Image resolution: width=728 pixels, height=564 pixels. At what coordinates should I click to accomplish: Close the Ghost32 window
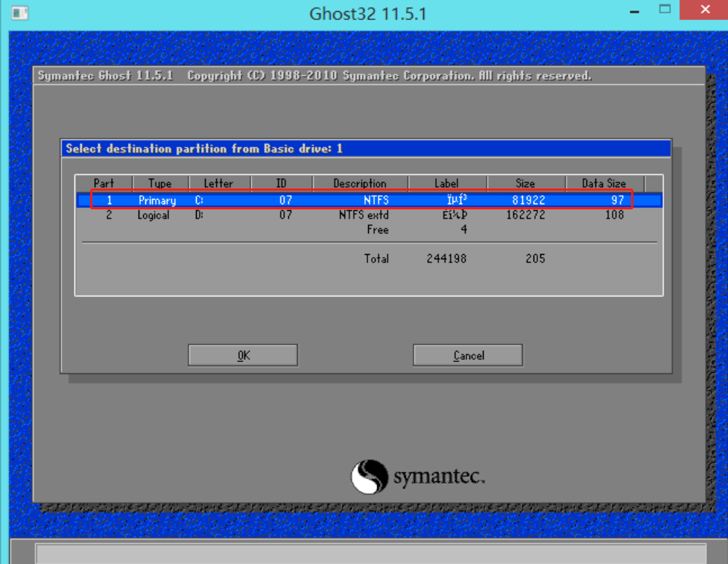[x=704, y=10]
